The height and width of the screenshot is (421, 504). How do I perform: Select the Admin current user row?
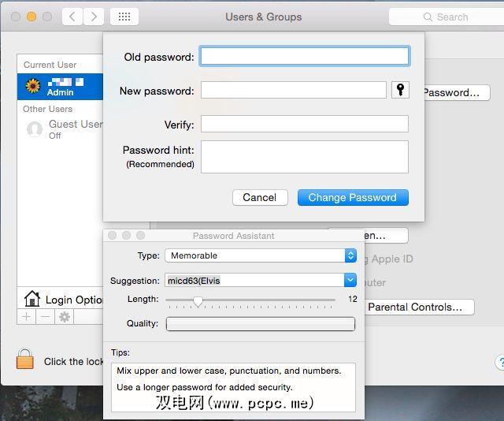coord(60,87)
